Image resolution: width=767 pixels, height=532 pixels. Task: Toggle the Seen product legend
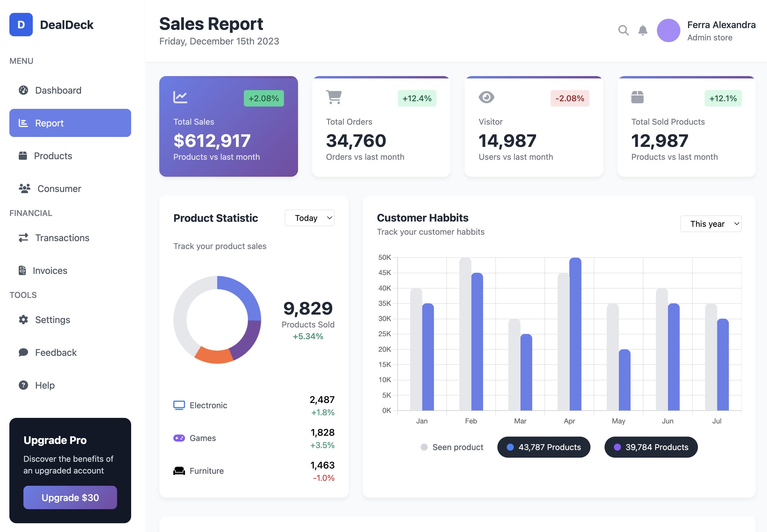[452, 447]
